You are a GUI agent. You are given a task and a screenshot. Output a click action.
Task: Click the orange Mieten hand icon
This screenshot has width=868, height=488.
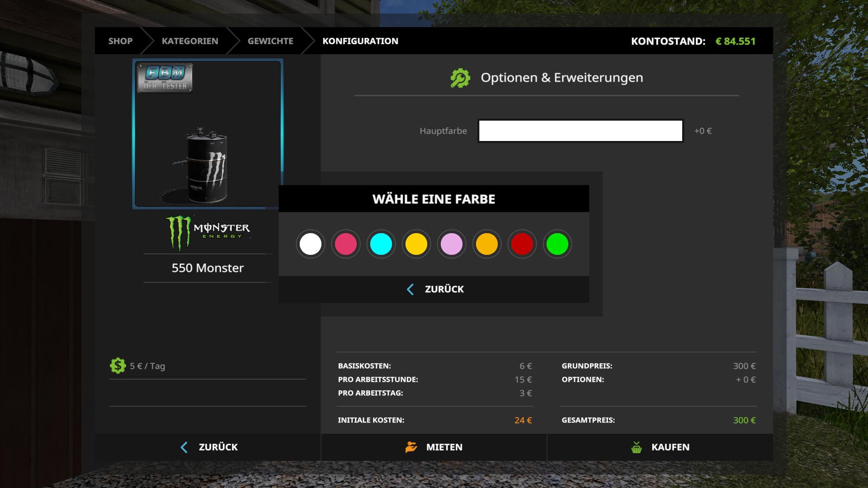[x=411, y=447]
